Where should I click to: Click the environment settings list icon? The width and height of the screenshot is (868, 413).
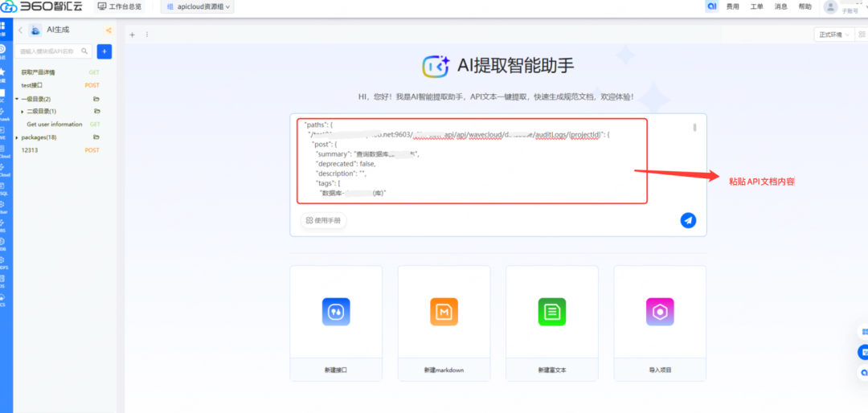coord(862,35)
